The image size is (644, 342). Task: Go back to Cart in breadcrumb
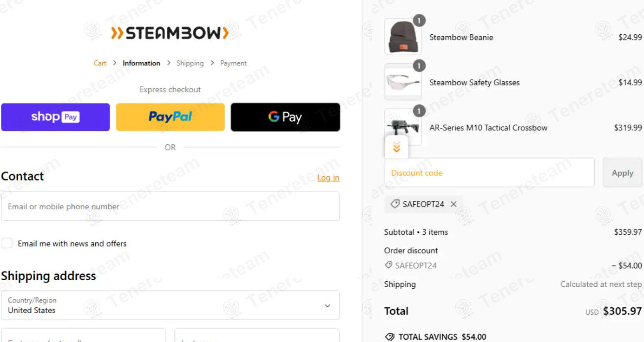click(100, 63)
